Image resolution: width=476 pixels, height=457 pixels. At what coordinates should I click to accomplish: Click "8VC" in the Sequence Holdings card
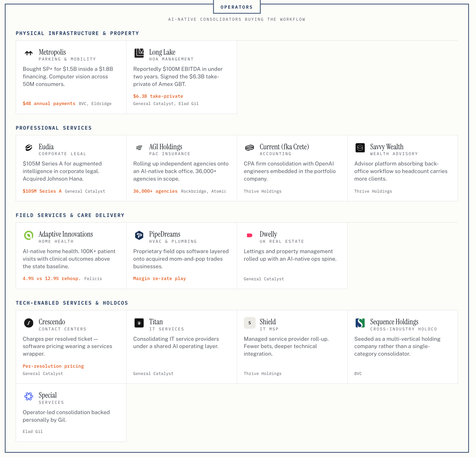pos(358,374)
